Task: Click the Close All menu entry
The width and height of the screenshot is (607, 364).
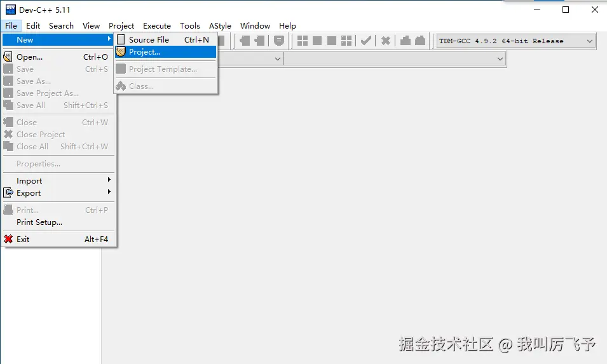Action: (x=58, y=146)
